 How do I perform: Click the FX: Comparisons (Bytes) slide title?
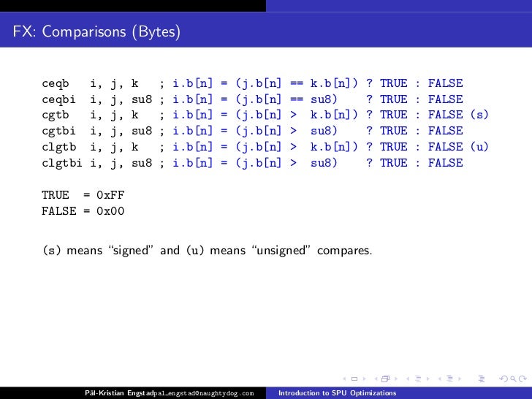[96, 31]
